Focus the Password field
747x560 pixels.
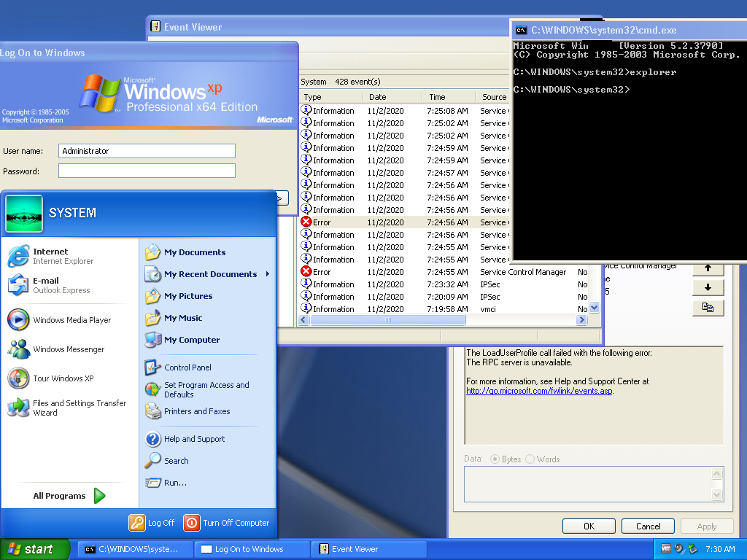point(147,171)
